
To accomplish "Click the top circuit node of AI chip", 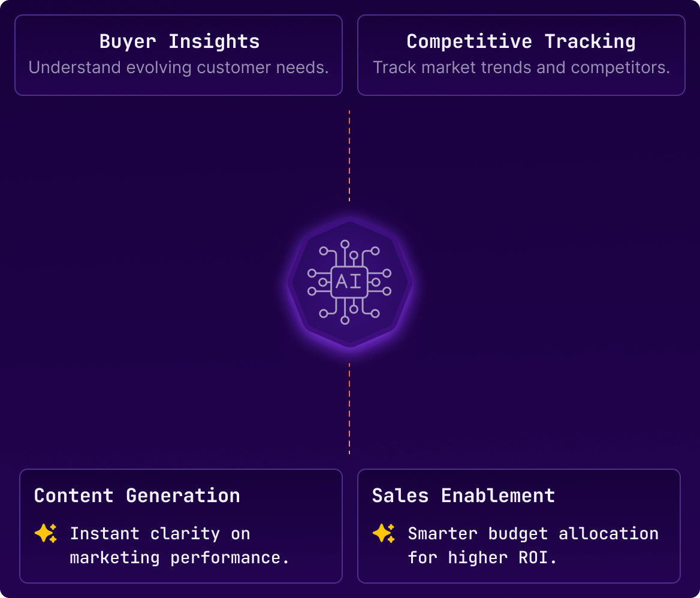I will point(345,244).
